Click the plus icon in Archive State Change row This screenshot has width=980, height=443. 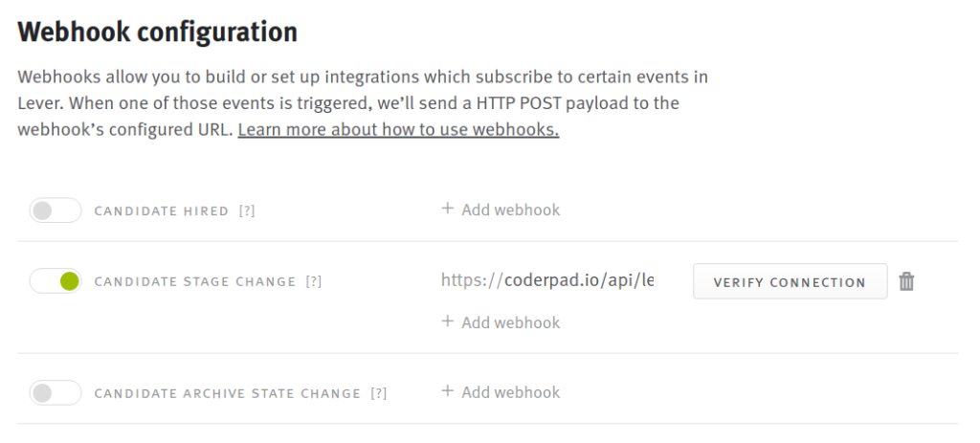click(x=447, y=391)
